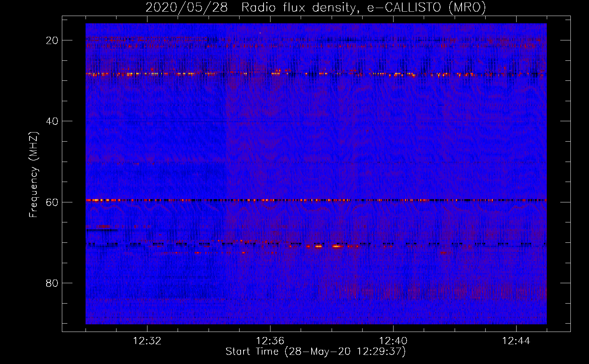589x364 pixels.
Task: Click the time tick label "12:44"
Action: click(516, 341)
